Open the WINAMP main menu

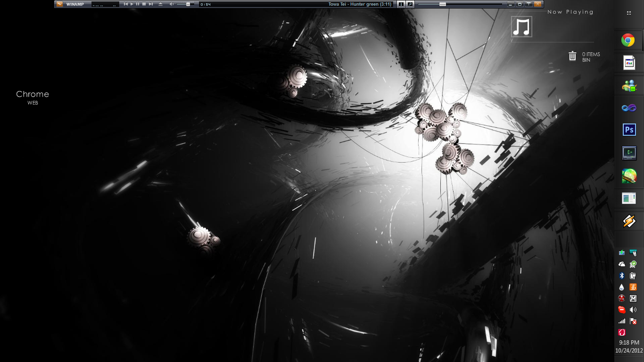click(x=74, y=4)
